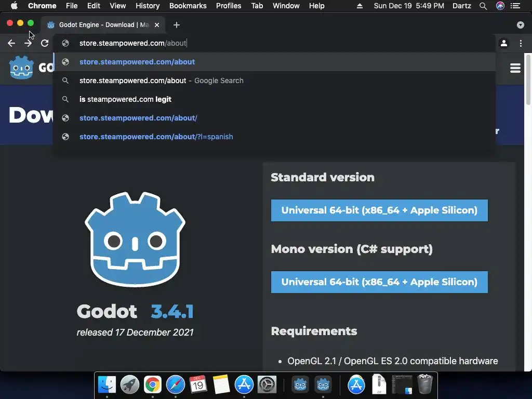Viewport: 532px width, 399px height.
Task: Open the Chrome application menu
Action: click(42, 6)
